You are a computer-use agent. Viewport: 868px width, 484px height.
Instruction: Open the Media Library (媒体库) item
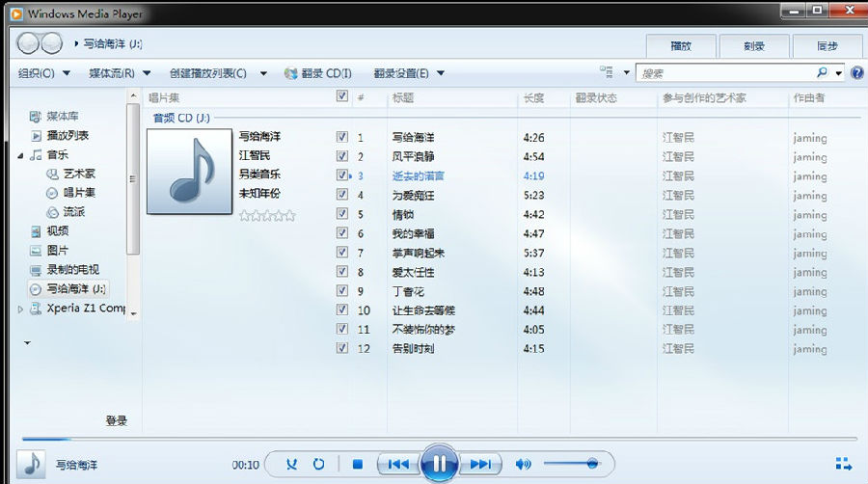54,116
